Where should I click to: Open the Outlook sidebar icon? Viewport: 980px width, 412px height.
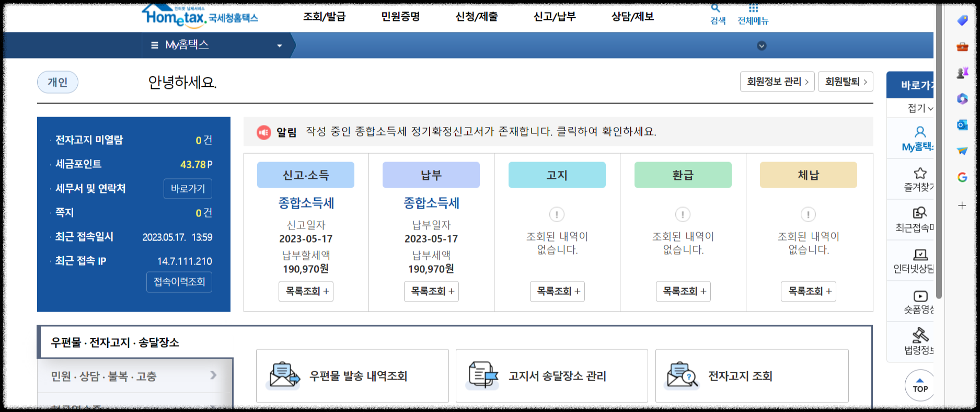(962, 125)
